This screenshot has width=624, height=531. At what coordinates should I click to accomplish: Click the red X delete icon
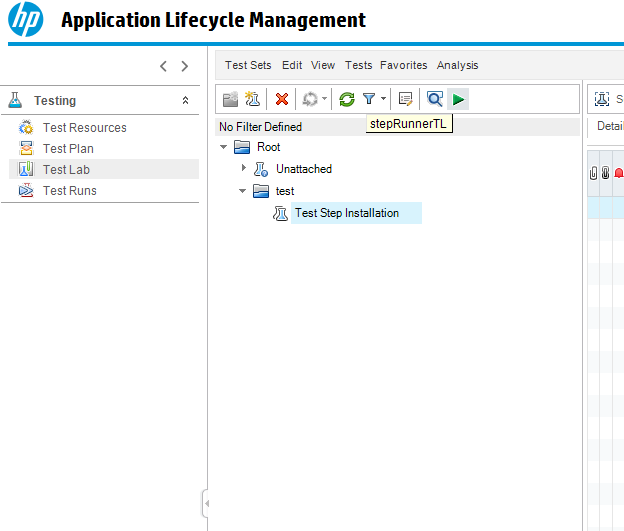tap(282, 99)
